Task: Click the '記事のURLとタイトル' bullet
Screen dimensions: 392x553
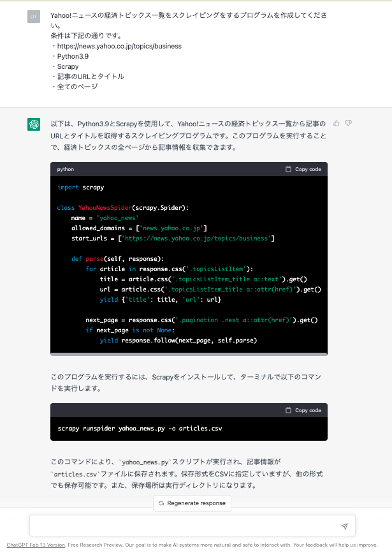Action: click(91, 77)
